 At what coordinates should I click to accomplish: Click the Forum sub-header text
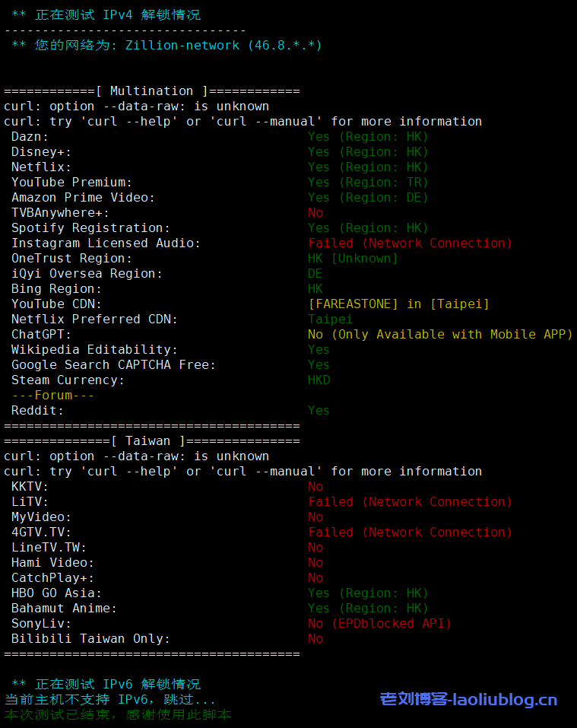click(x=53, y=396)
